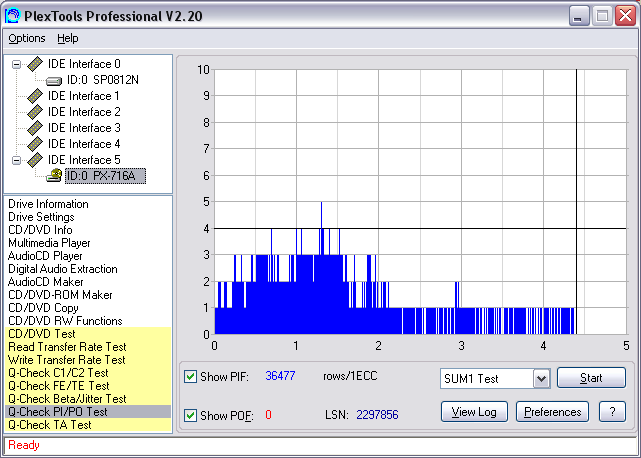
Task: Select Read Transfer Rate Test
Action: (x=88, y=347)
